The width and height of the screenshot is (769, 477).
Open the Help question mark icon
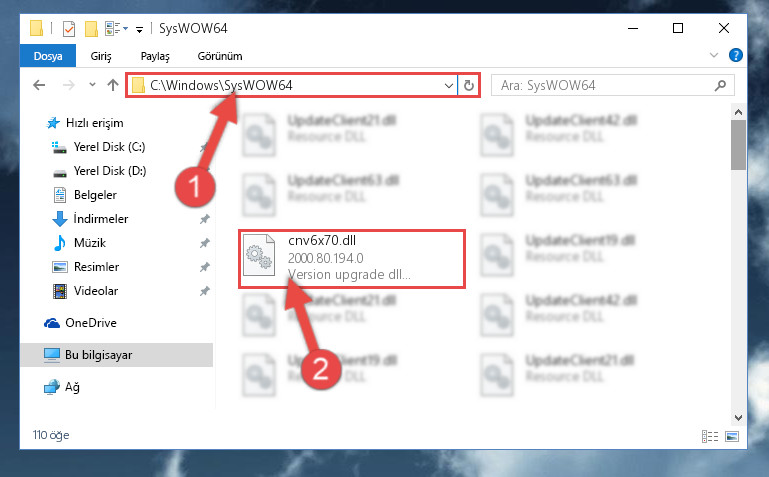click(735, 55)
